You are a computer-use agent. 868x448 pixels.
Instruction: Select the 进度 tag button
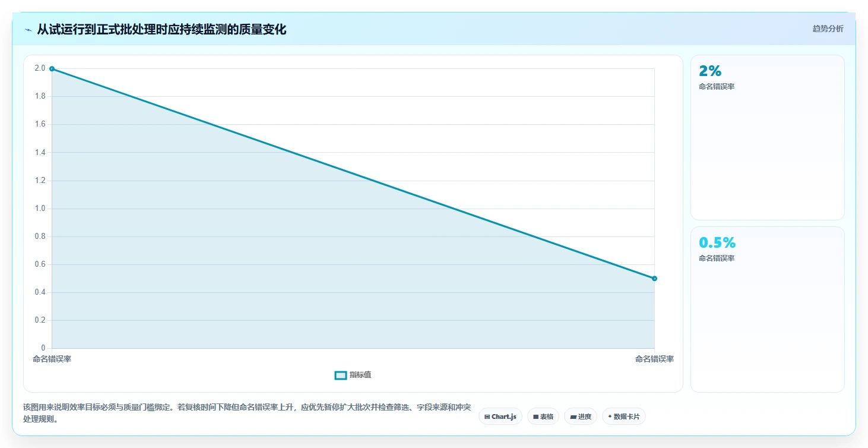[x=581, y=417]
